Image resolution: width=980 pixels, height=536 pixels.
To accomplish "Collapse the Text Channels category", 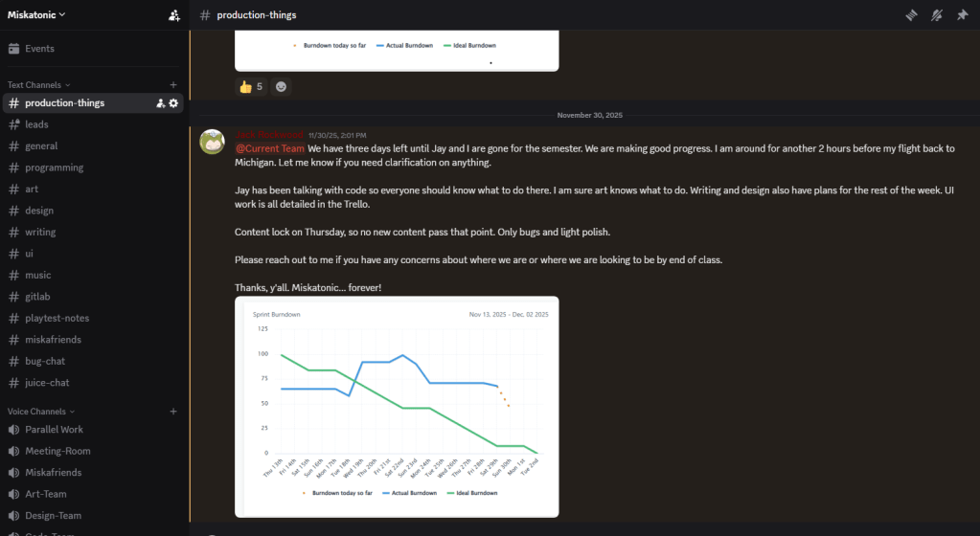I will (x=38, y=85).
